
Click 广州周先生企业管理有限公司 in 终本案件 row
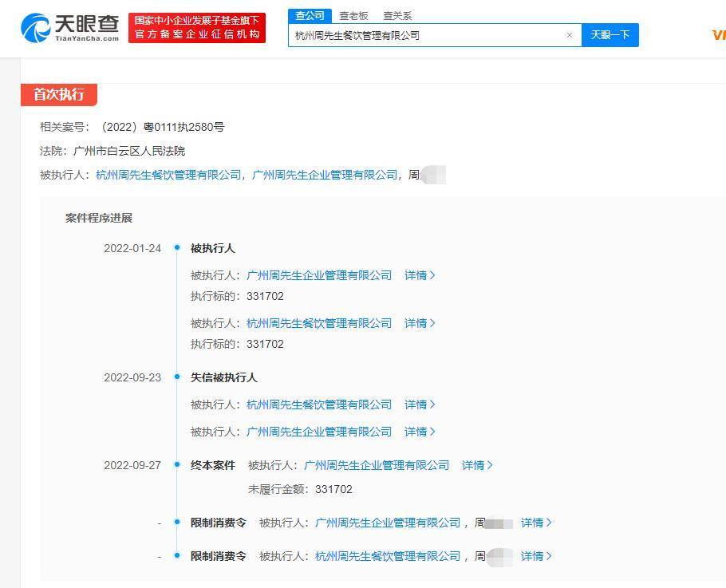point(377,465)
